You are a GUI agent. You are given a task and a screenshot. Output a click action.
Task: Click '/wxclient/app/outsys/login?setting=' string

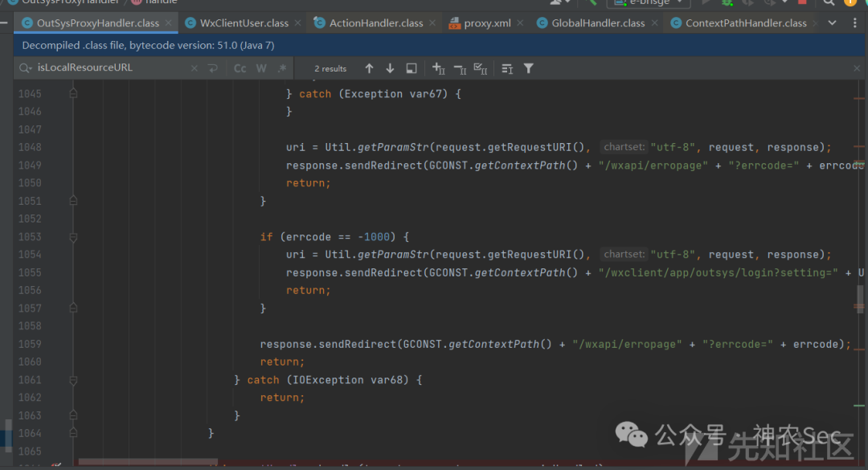coord(718,272)
